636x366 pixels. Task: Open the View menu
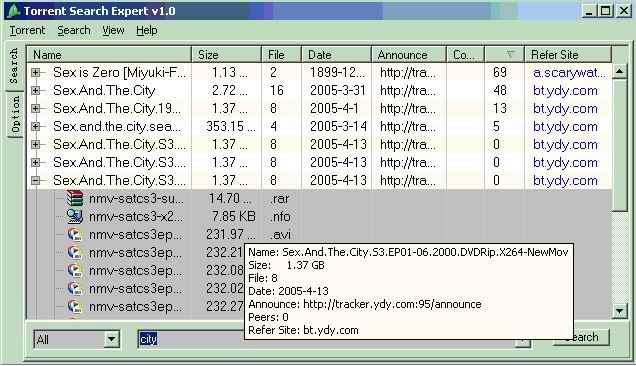113,30
